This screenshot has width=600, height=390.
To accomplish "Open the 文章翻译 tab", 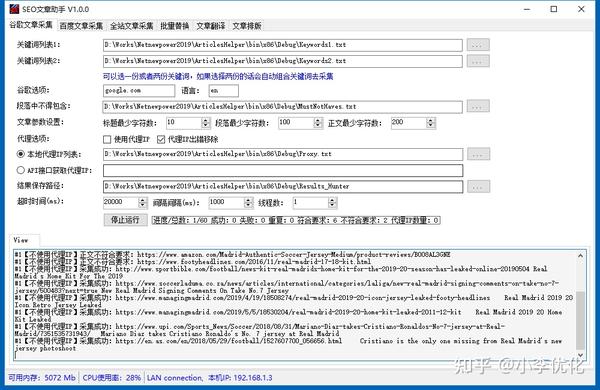I will pyautogui.click(x=210, y=26).
